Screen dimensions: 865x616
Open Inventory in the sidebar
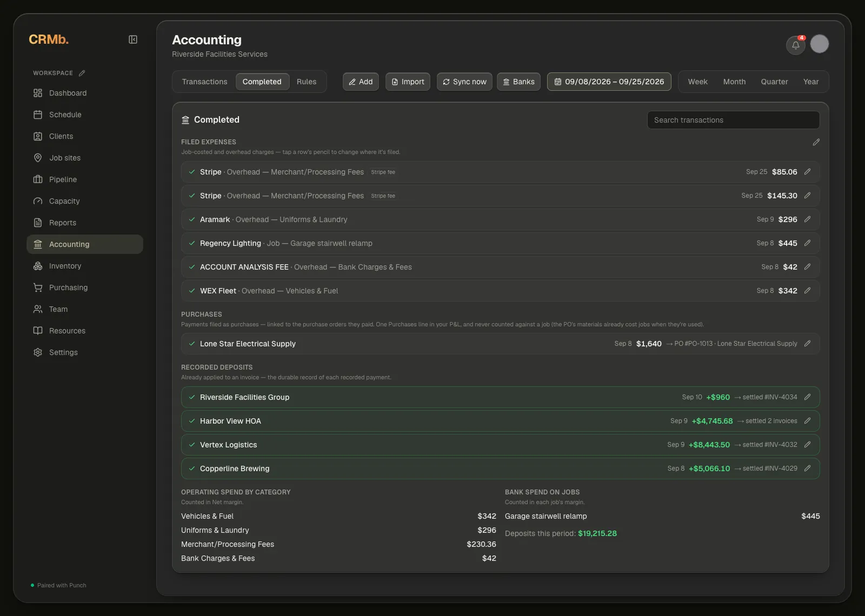(x=85, y=266)
